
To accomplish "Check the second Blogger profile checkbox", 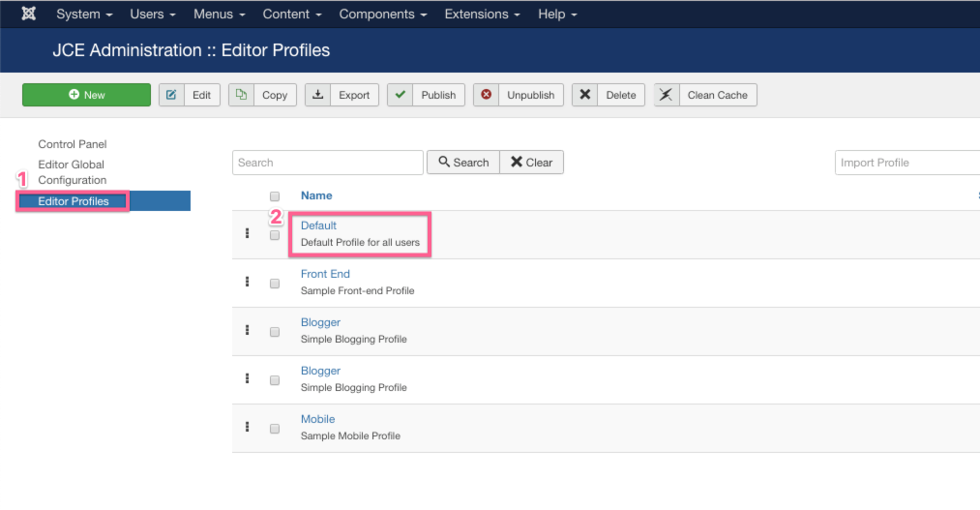I will (x=275, y=380).
